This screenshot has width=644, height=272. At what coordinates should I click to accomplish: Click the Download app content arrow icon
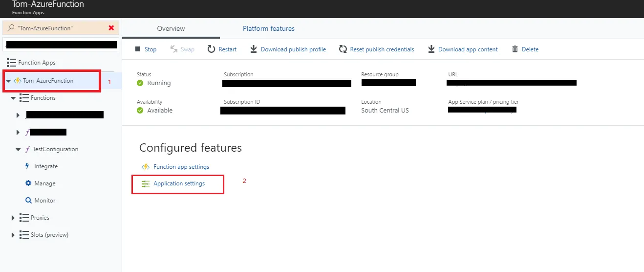click(431, 49)
